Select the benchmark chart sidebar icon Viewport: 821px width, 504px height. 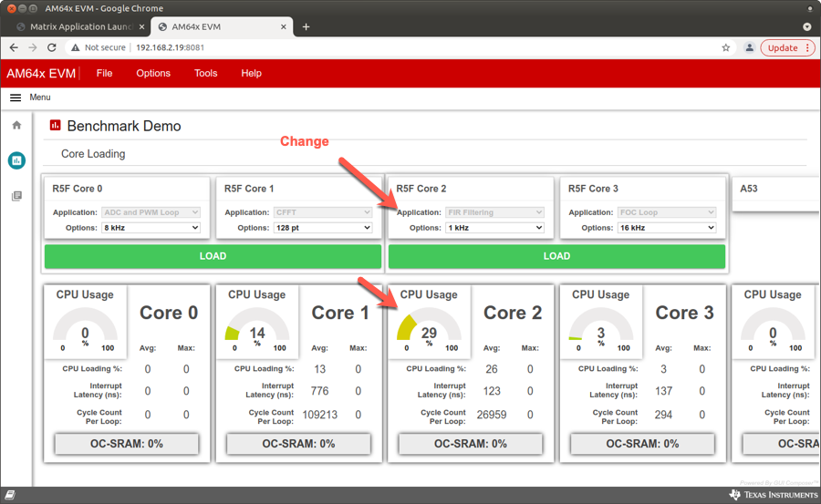click(16, 161)
